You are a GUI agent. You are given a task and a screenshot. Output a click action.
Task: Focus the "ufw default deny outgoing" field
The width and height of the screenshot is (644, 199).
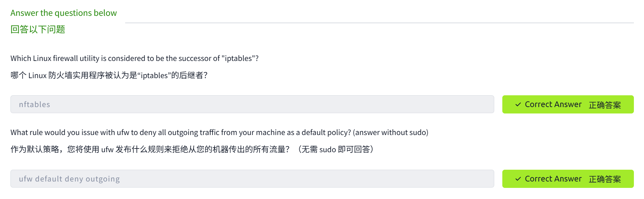(x=252, y=179)
